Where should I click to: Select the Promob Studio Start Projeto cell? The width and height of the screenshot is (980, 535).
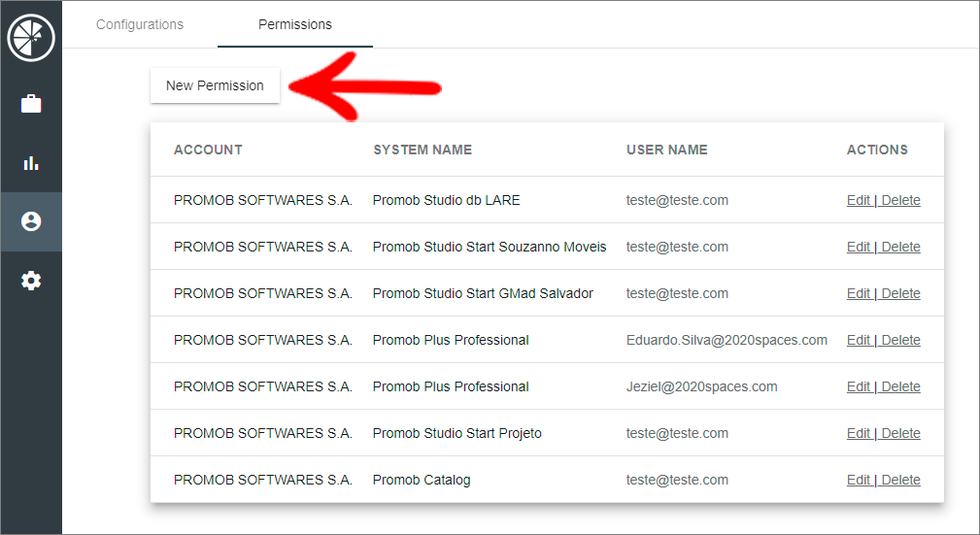[x=456, y=433]
